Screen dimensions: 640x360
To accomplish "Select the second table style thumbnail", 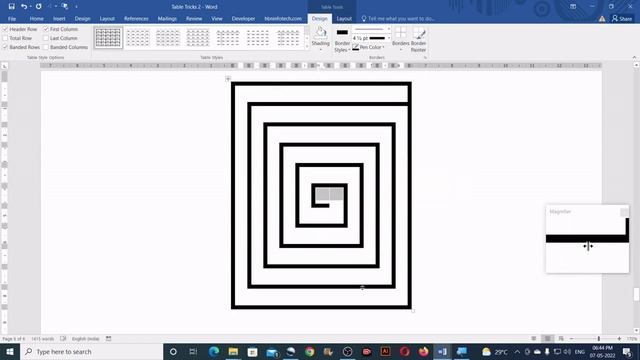I will click(138, 38).
